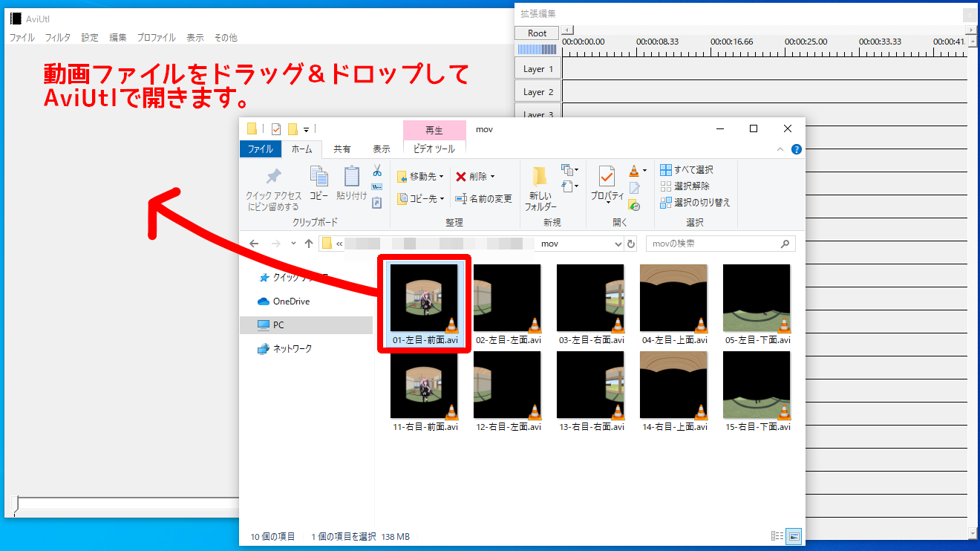Screen dimensions: 980x551
Task: Click the Root button in 拡張編集 timeline
Action: [x=538, y=33]
